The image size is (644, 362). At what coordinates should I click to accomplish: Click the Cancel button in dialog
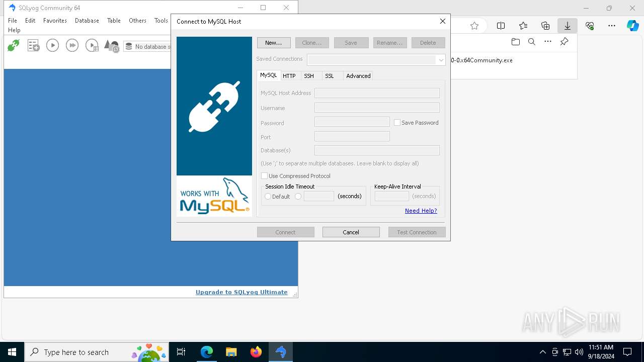[351, 232]
